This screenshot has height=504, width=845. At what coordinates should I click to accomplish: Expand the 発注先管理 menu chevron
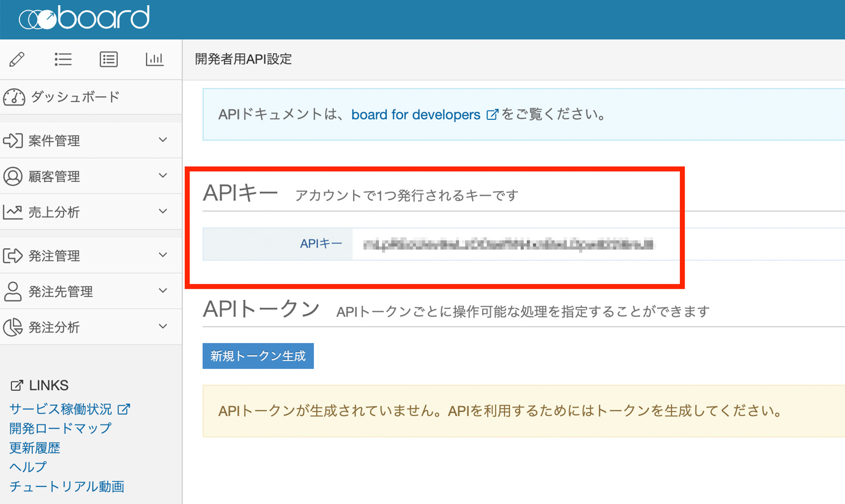click(x=163, y=291)
